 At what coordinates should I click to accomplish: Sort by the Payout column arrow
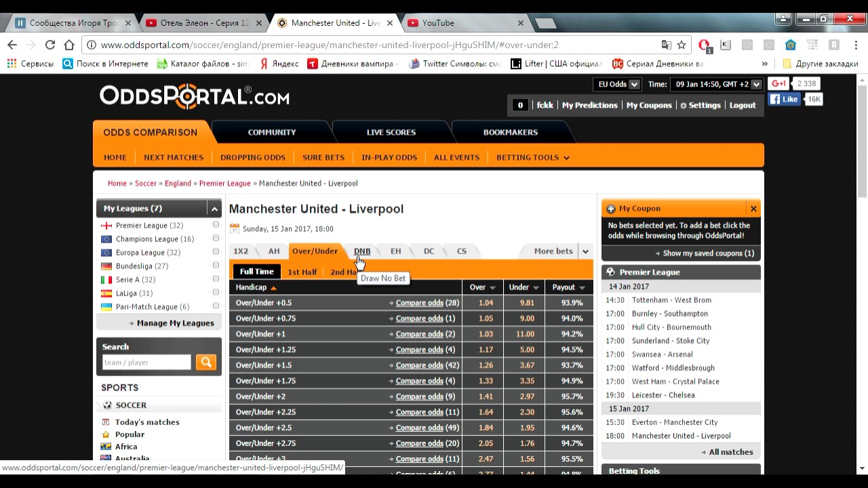583,287
